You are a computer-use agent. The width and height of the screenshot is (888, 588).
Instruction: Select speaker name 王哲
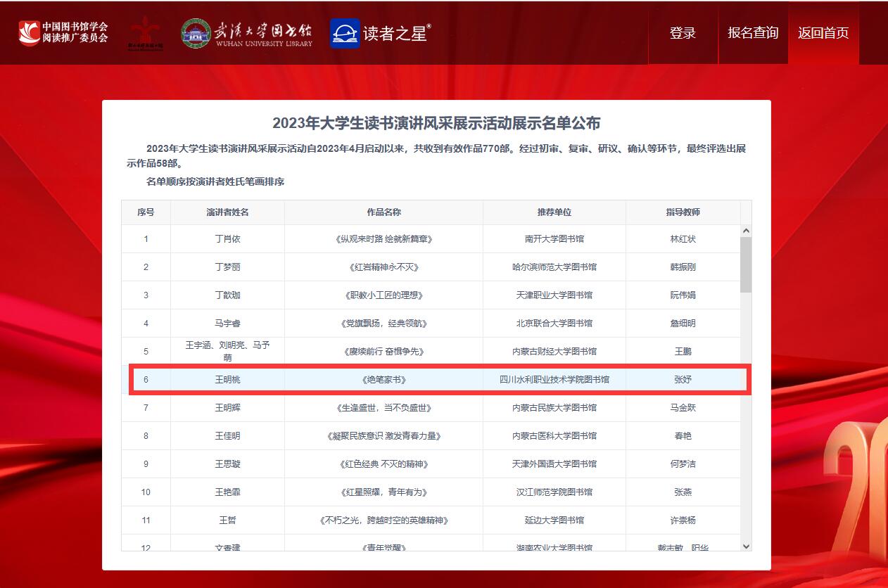pos(227,520)
